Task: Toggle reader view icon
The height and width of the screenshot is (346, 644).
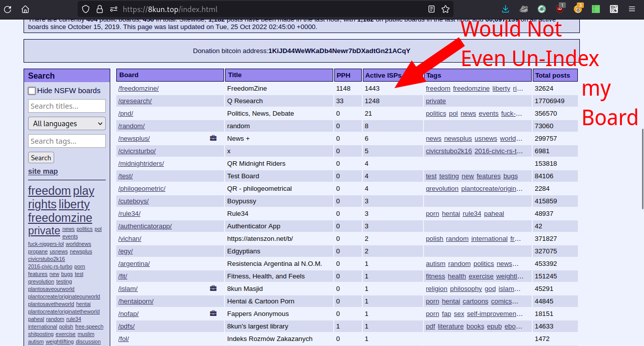Action: pyautogui.click(x=432, y=9)
